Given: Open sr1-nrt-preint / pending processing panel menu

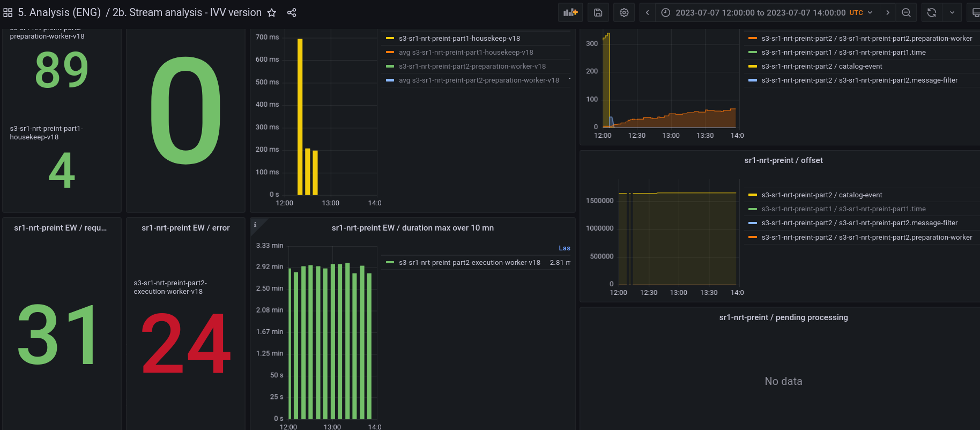Looking at the screenshot, I should [783, 317].
